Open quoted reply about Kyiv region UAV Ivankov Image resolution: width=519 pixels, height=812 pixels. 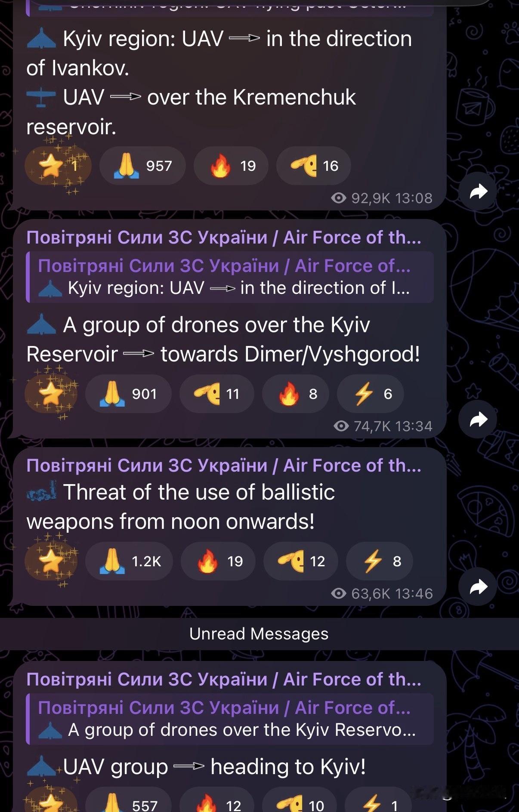tap(230, 277)
